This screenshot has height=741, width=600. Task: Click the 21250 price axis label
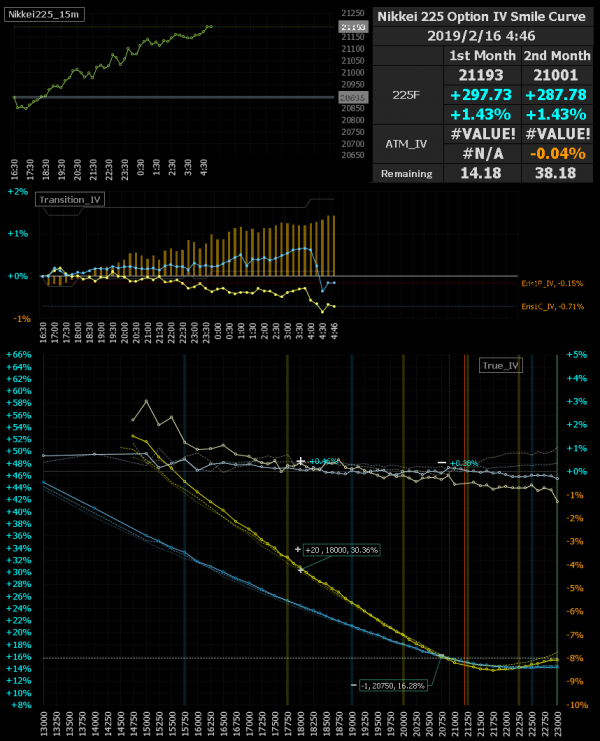[353, 13]
